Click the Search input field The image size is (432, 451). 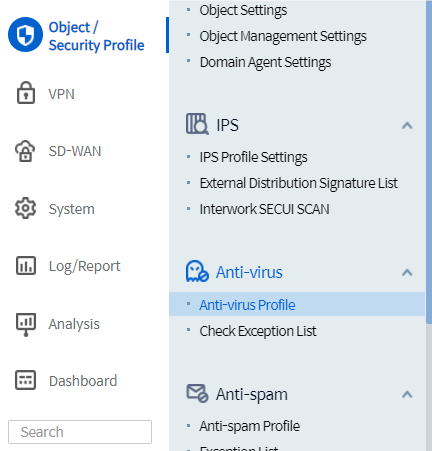point(80,432)
